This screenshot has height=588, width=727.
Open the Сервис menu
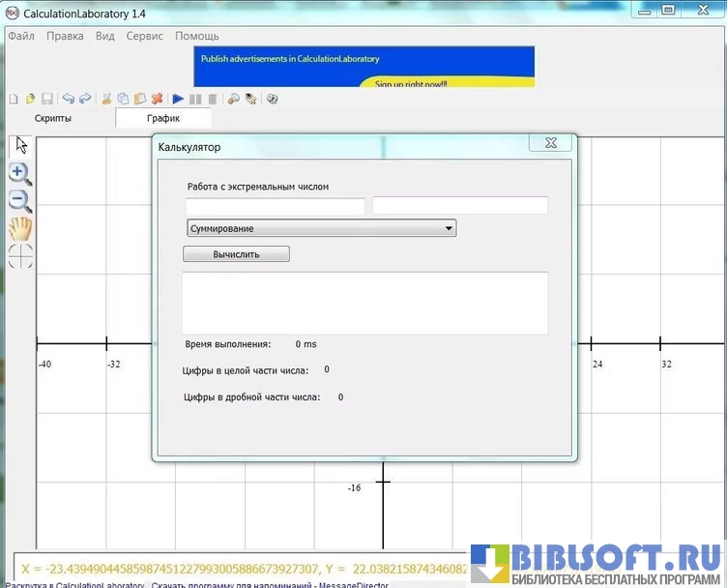(x=145, y=36)
